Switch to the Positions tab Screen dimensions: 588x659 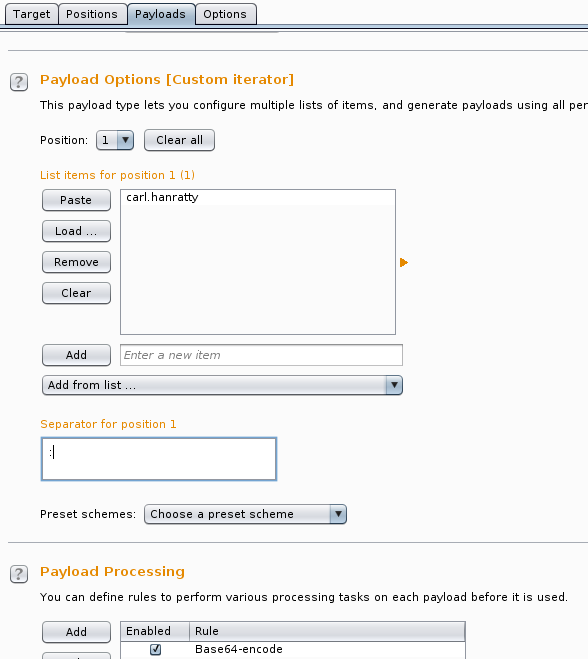tap(92, 14)
